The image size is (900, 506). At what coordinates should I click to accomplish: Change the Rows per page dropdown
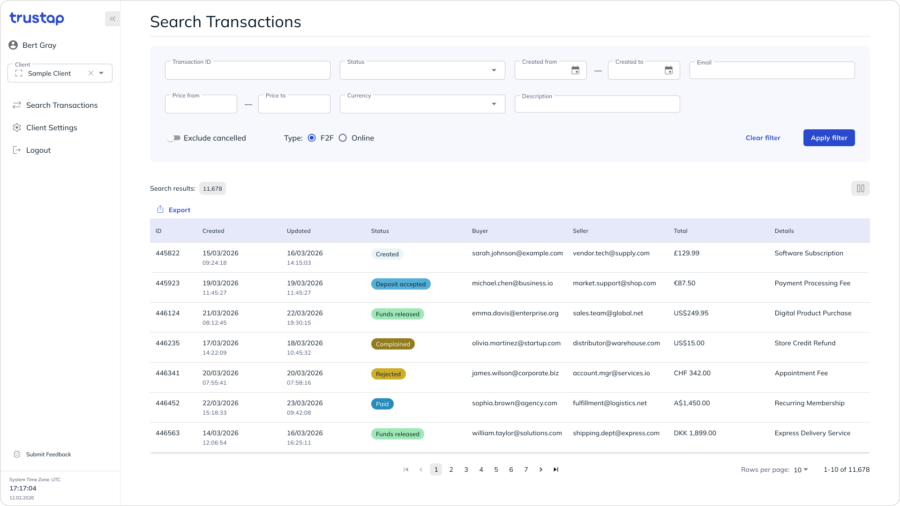(x=801, y=469)
